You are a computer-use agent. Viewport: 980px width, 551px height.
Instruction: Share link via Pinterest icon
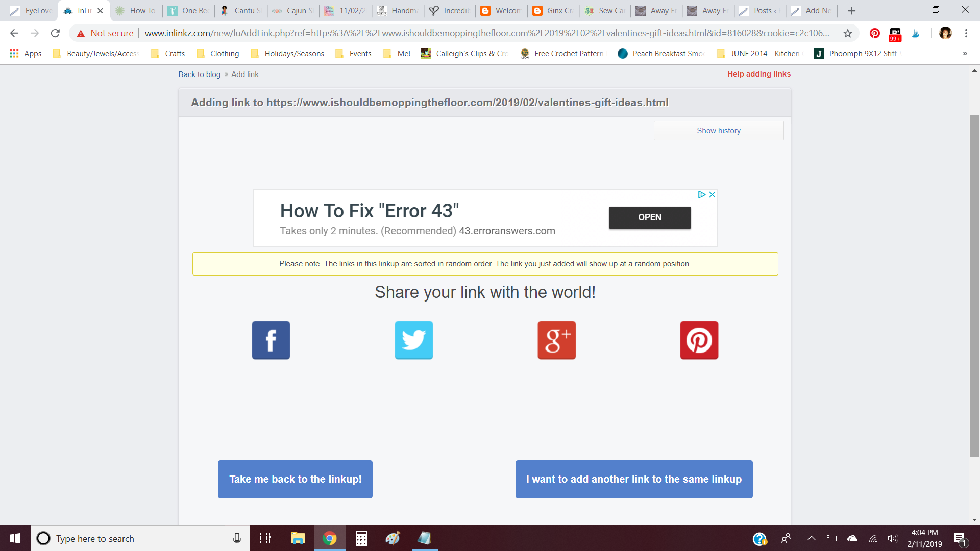[x=699, y=340]
